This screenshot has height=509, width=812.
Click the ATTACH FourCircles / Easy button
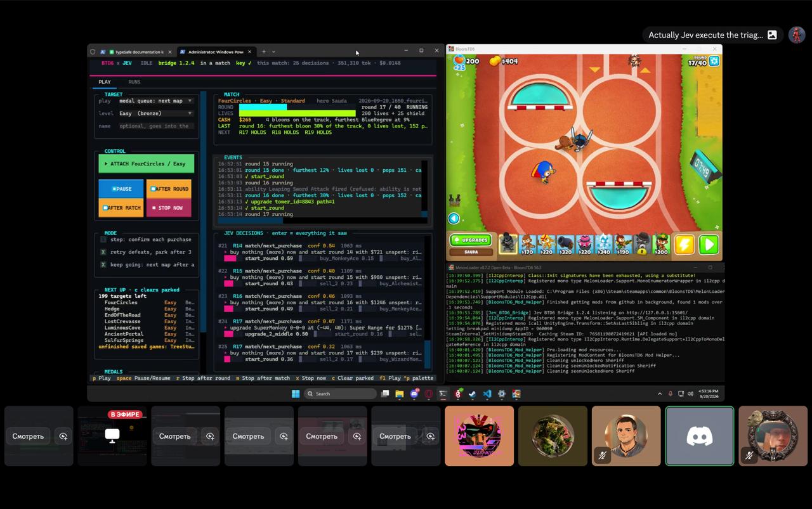[147, 164]
